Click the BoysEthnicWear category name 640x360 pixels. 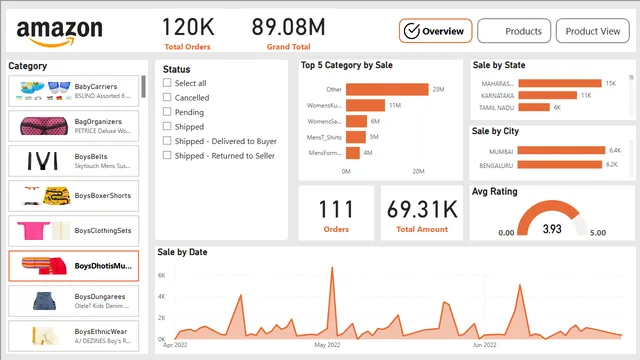[101, 331]
